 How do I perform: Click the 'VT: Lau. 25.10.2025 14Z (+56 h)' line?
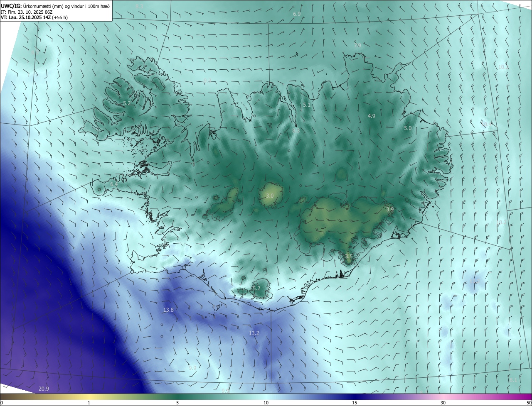click(x=34, y=18)
